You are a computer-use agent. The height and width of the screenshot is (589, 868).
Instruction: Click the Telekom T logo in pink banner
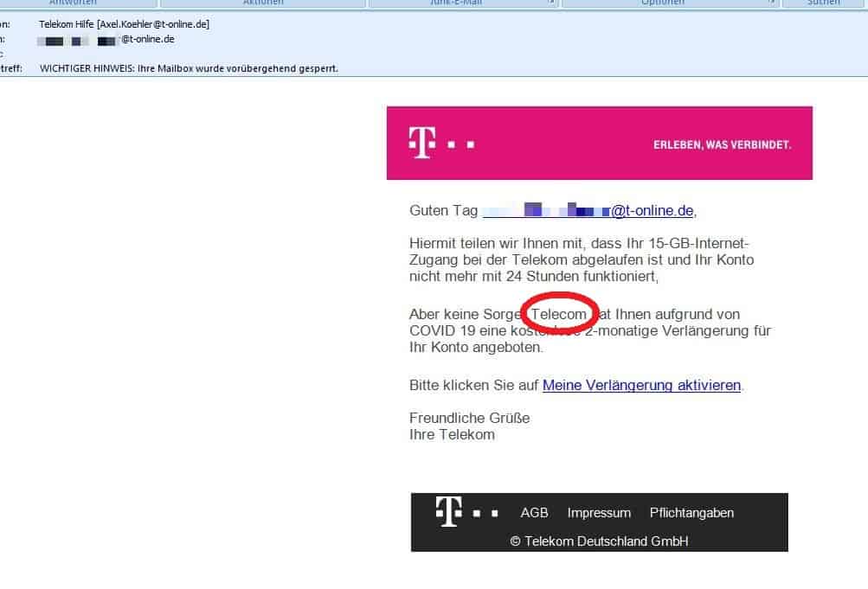coord(421,144)
